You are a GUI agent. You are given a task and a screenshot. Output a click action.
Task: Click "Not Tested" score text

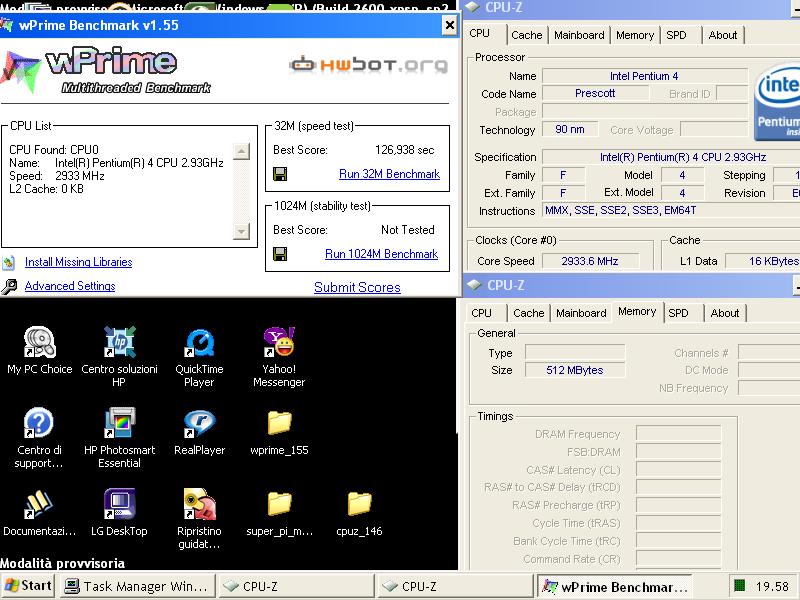pos(408,230)
